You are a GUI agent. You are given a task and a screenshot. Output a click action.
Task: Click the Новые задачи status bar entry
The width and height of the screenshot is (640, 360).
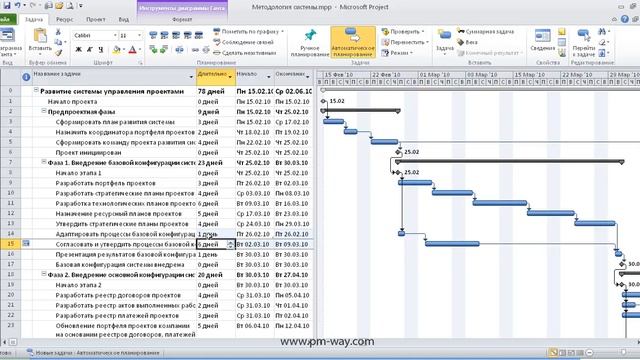(x=93, y=353)
